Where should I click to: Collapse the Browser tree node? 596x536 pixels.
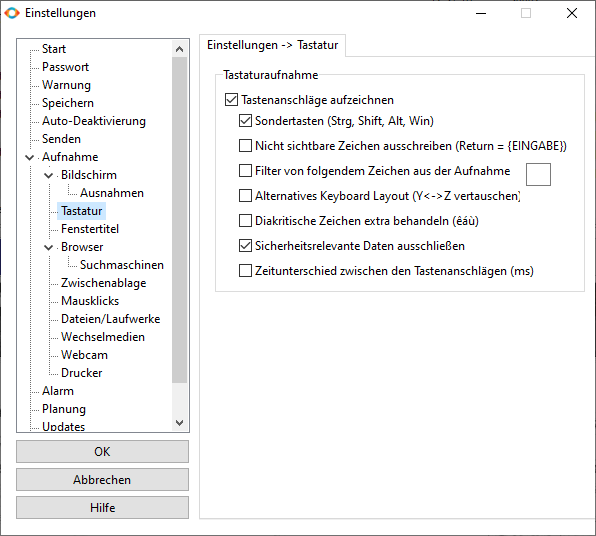tap(48, 247)
